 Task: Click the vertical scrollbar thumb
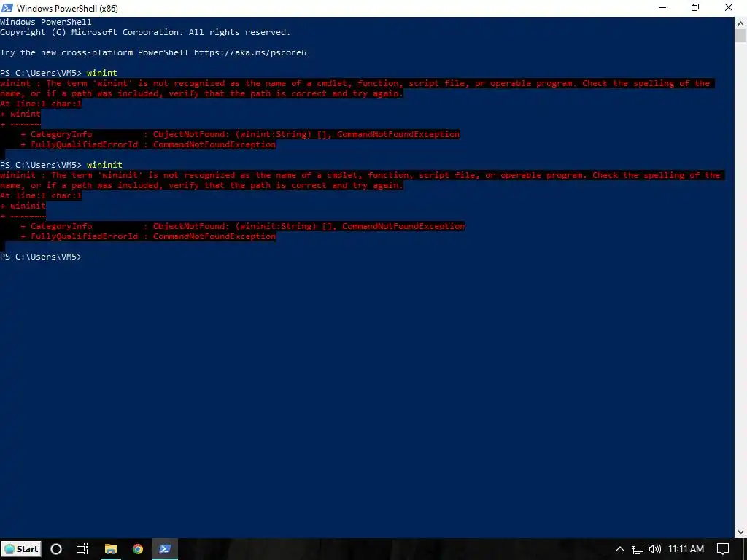(x=741, y=36)
